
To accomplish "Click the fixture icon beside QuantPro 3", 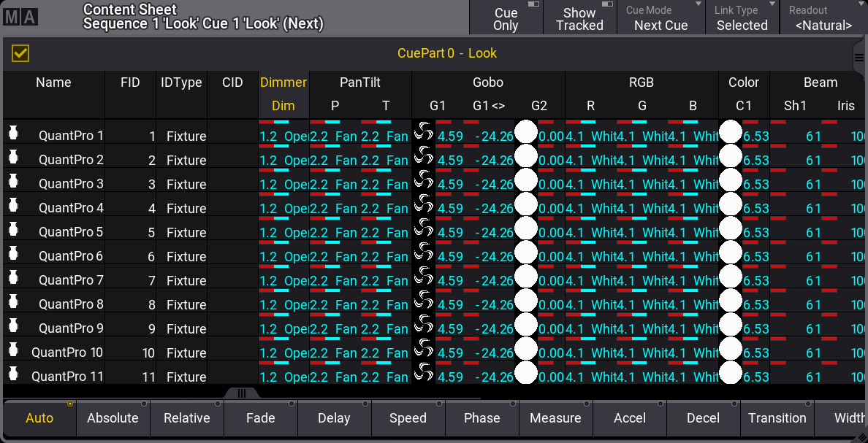I will click(13, 180).
